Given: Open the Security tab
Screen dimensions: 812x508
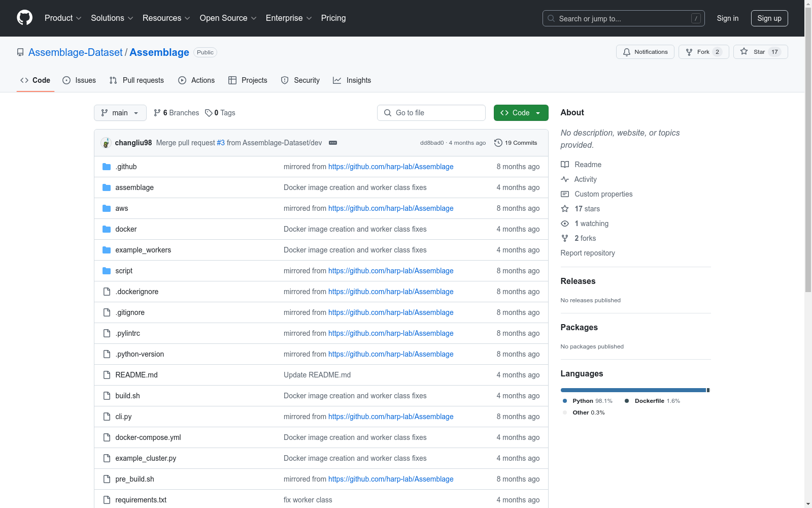Looking at the screenshot, I should [300, 80].
